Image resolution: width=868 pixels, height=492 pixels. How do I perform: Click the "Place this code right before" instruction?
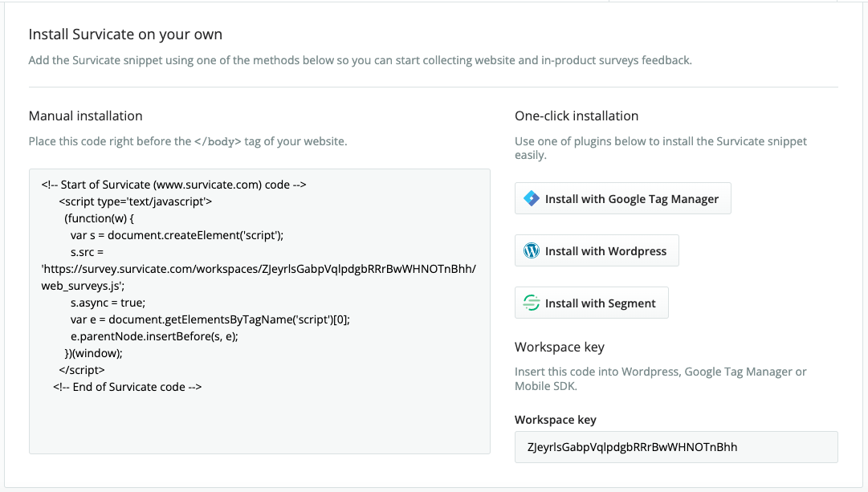[x=188, y=142]
